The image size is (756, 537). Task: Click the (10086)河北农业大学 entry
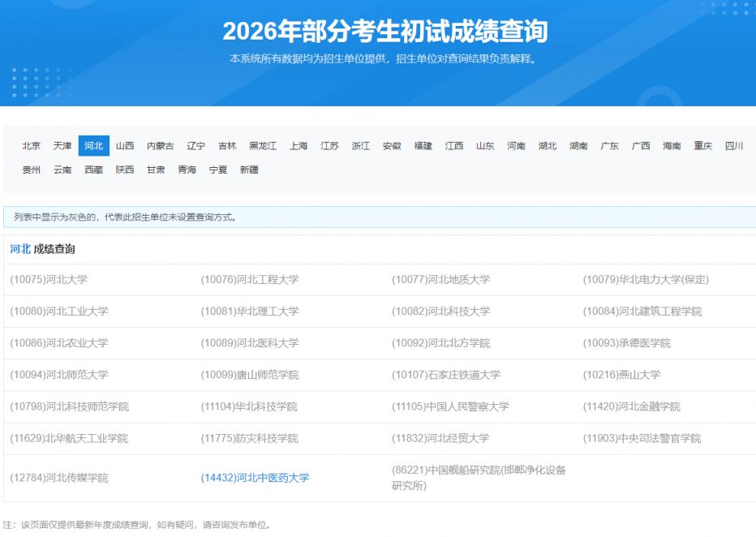tap(59, 343)
